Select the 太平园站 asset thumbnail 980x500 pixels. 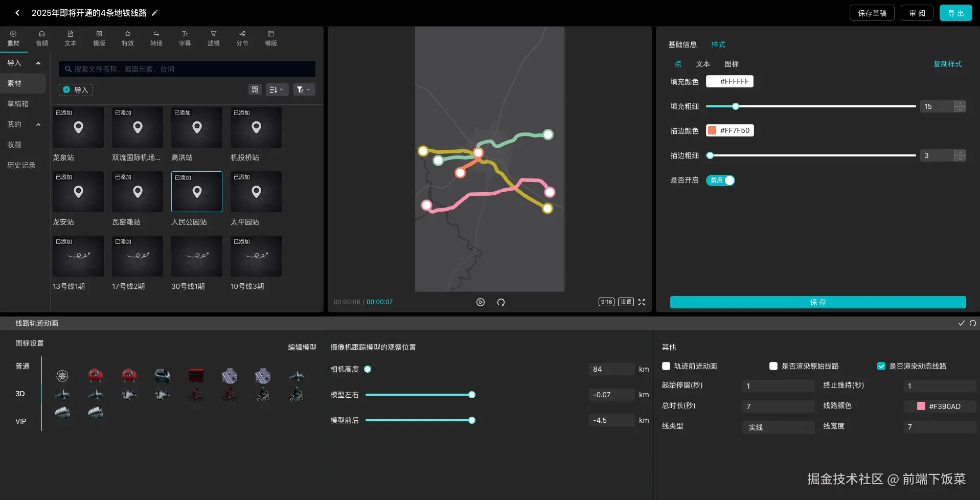click(256, 192)
